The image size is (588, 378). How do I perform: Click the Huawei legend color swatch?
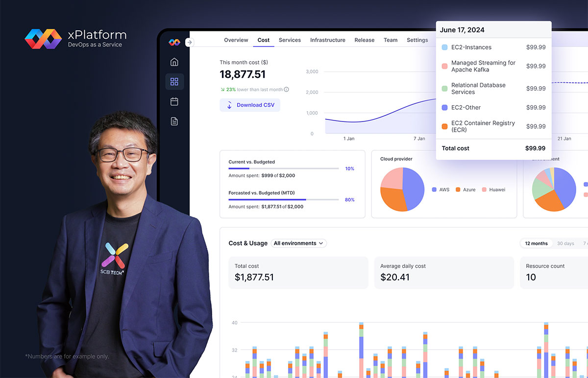pyautogui.click(x=484, y=189)
